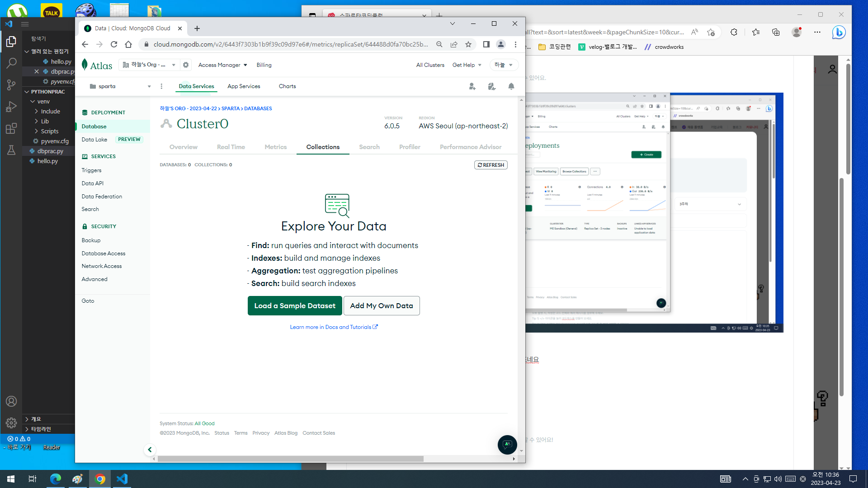868x488 pixels.
Task: Refresh the collections list
Action: [491, 165]
